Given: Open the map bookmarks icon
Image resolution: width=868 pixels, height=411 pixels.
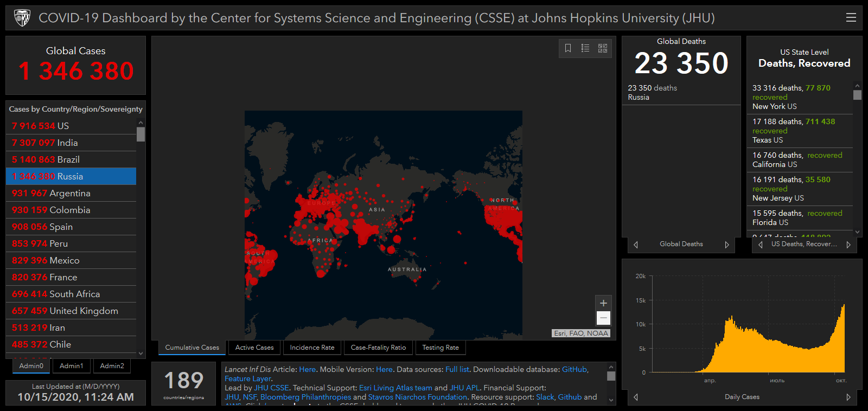Looking at the screenshot, I should click(568, 48).
